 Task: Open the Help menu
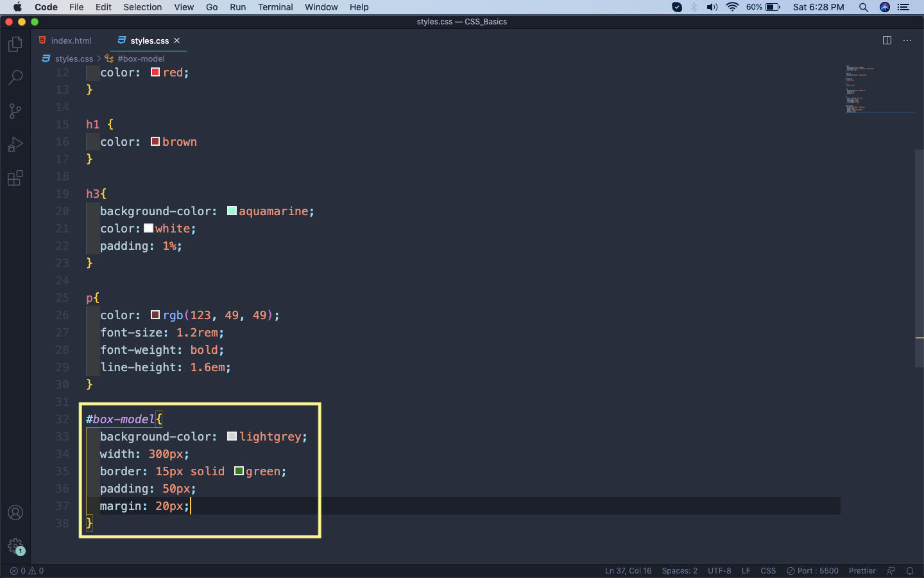click(x=359, y=7)
